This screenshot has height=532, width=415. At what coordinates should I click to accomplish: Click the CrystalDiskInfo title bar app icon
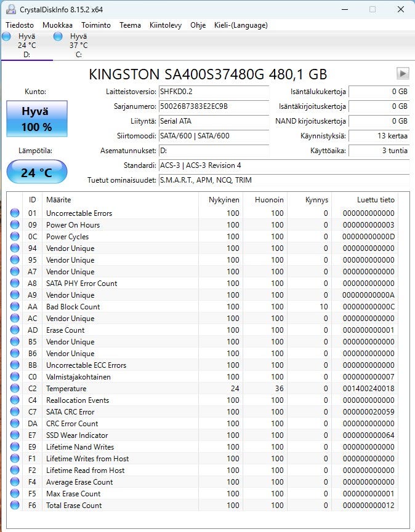(11, 9)
